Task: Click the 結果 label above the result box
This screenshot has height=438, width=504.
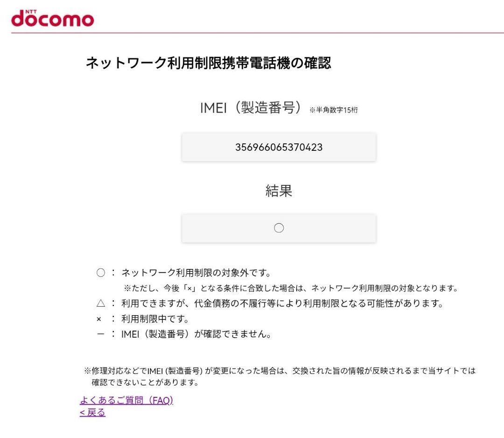Action: [x=279, y=189]
